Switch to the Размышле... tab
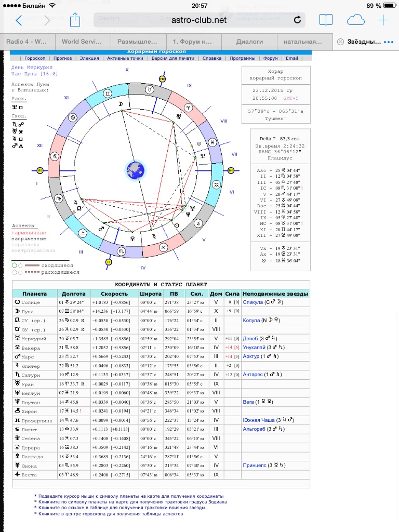399x532 pixels. [137, 42]
